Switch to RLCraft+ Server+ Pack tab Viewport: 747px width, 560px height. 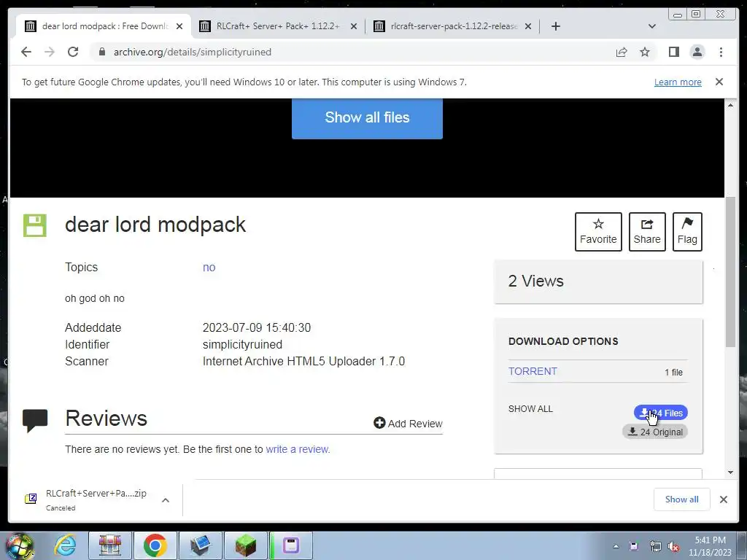pos(278,26)
